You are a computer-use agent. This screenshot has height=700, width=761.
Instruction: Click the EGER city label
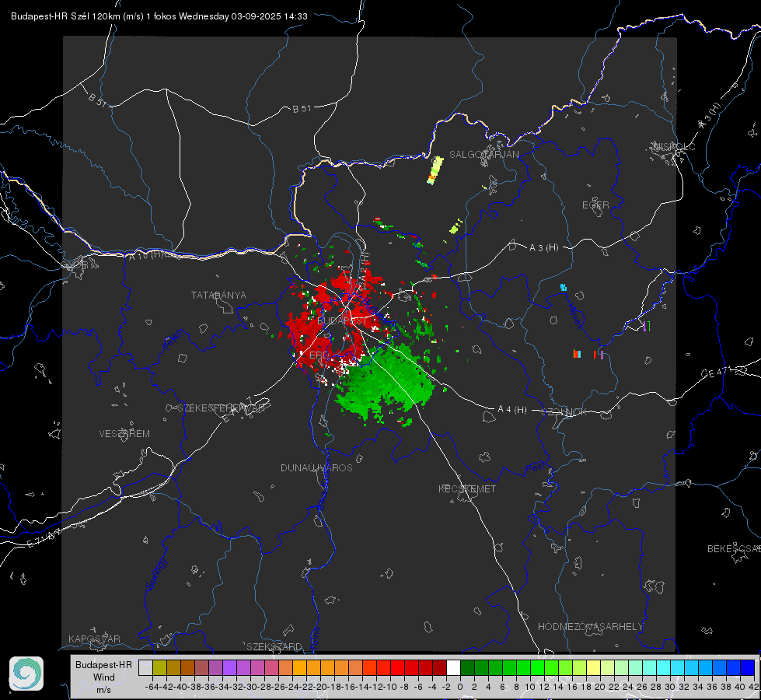pos(595,205)
